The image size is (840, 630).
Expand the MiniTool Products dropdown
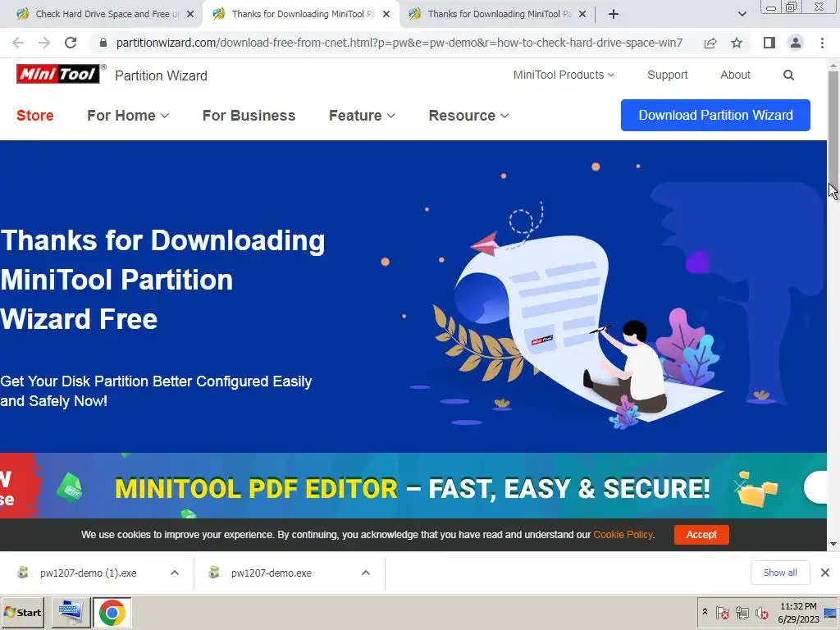(564, 75)
